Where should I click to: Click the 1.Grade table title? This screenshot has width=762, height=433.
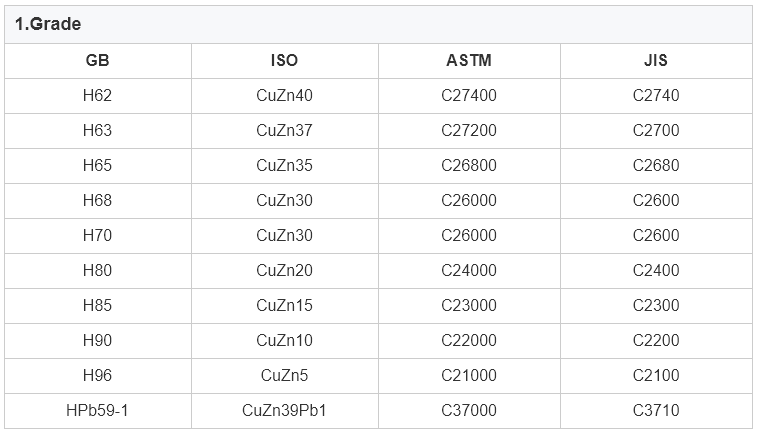pyautogui.click(x=48, y=24)
